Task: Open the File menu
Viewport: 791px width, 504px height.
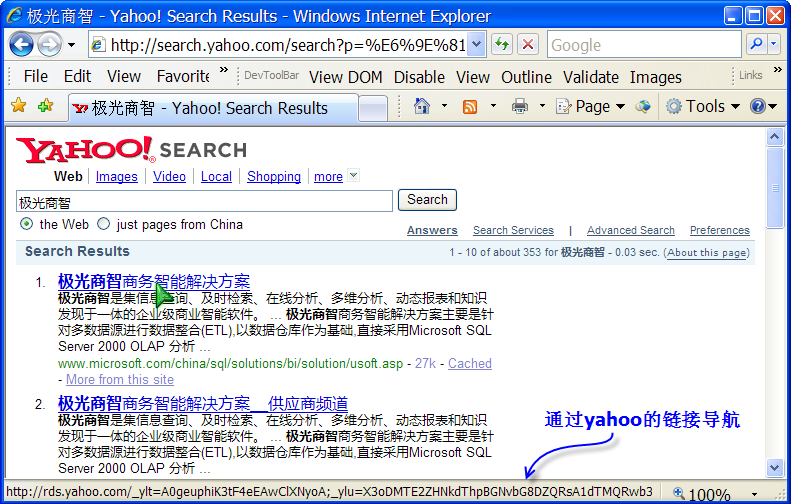Action: (x=35, y=76)
